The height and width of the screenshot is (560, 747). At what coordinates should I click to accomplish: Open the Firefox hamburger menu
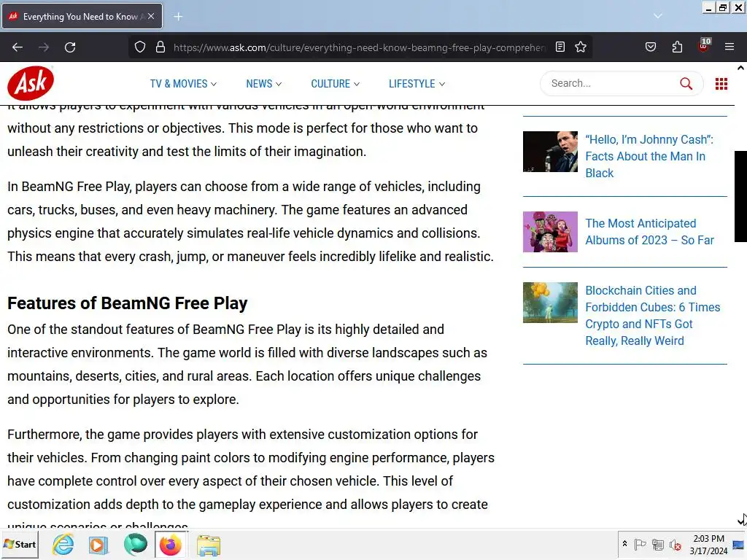(x=729, y=47)
